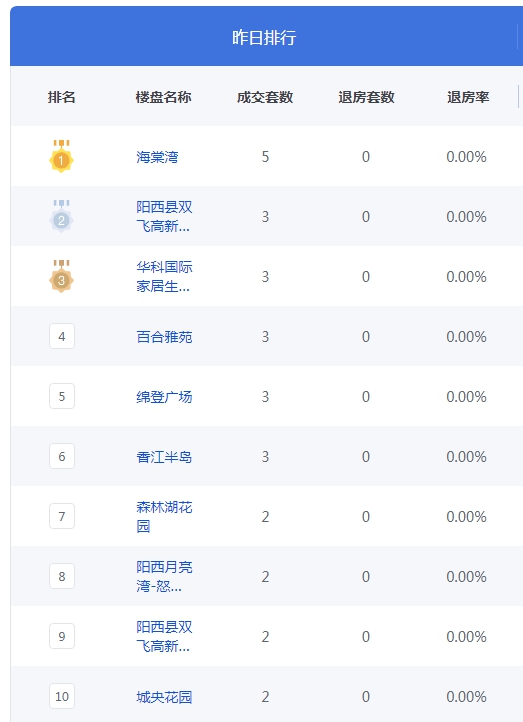Select the rank 10 badge
This screenshot has width=523, height=722.
point(62,696)
